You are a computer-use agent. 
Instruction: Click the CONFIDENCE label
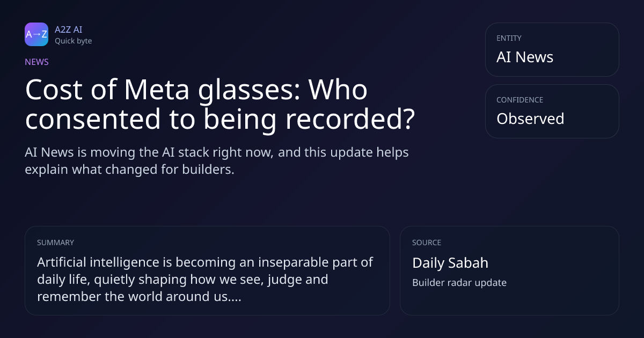[x=519, y=100]
